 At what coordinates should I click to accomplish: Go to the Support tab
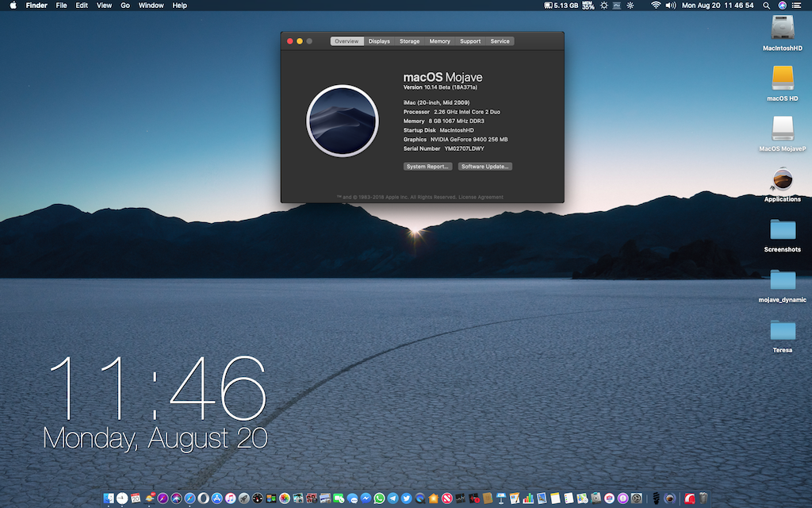click(x=470, y=41)
